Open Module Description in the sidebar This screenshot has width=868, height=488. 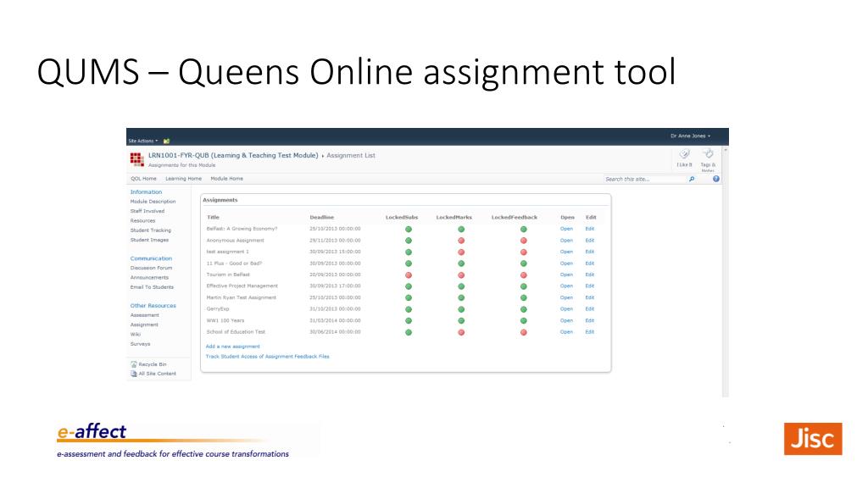153,202
